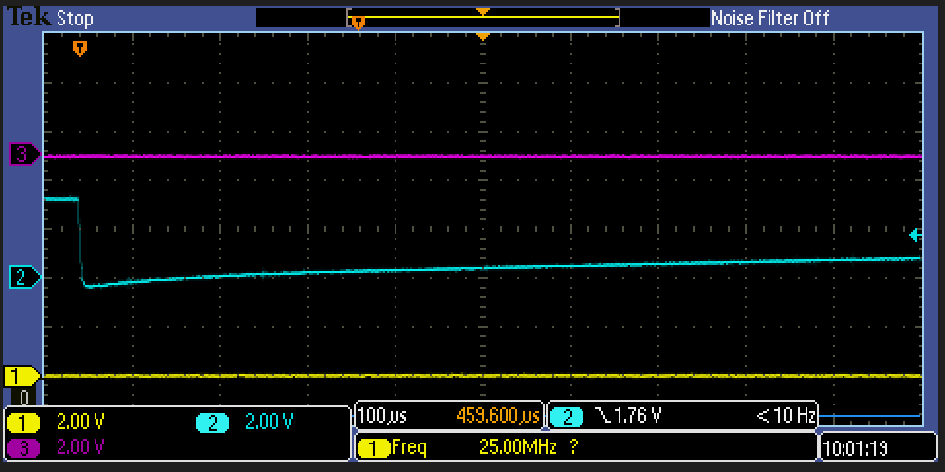Click the Stop acquisition status text

tap(75, 19)
